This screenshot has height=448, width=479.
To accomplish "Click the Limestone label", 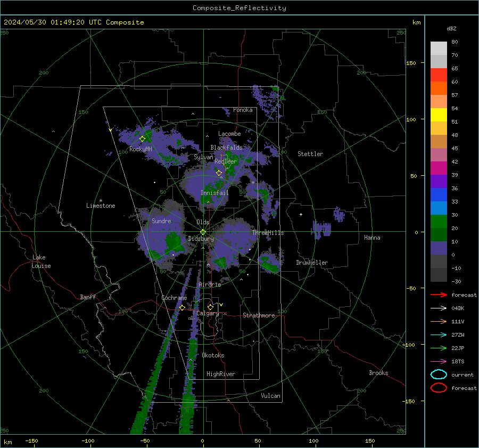I will 101,206.
